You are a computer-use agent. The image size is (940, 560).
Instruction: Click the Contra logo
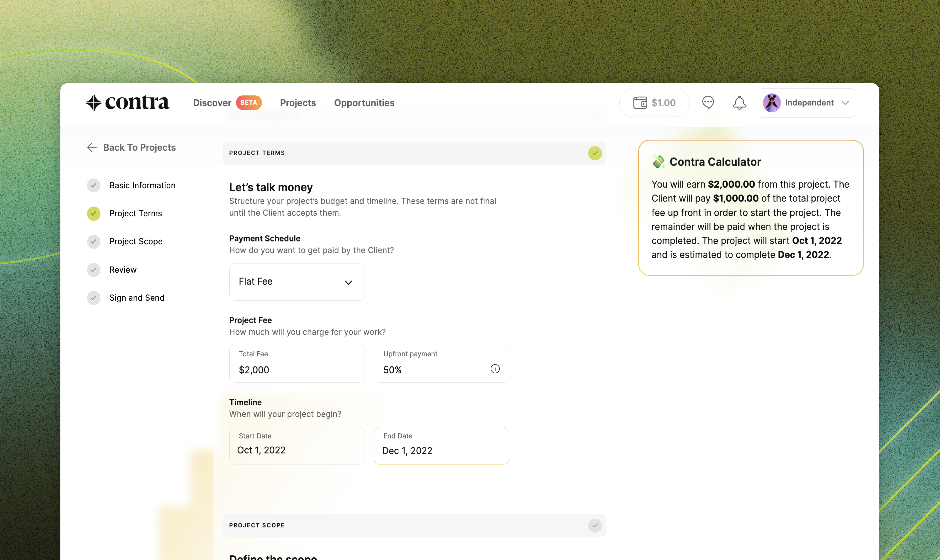[128, 103]
